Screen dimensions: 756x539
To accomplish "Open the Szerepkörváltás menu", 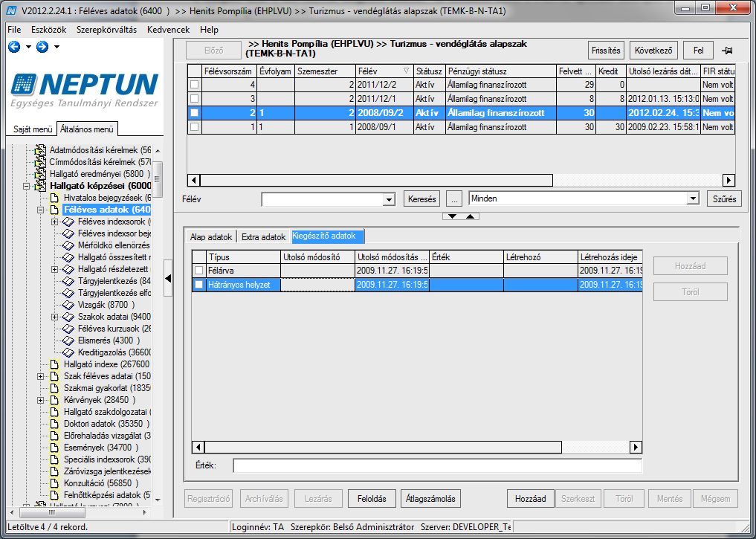I will [x=106, y=30].
